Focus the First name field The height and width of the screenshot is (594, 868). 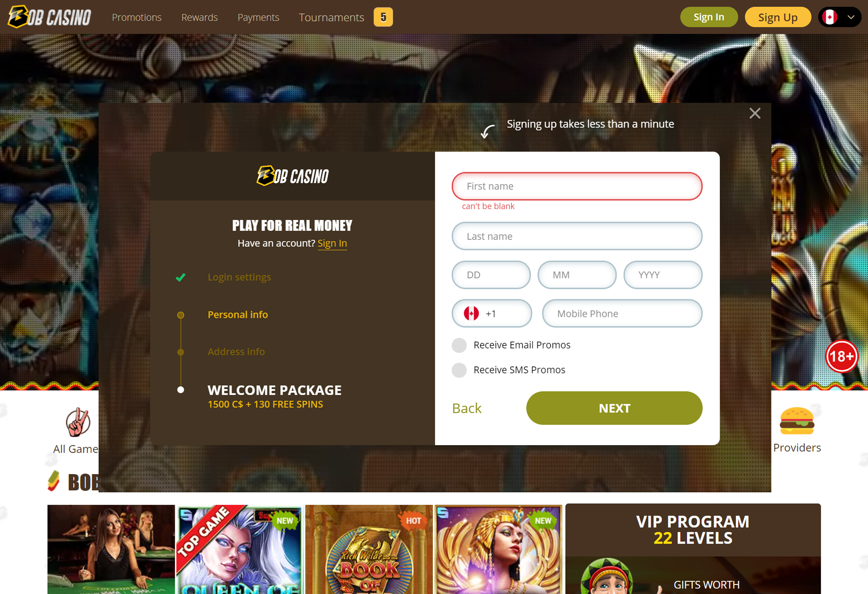tap(577, 186)
